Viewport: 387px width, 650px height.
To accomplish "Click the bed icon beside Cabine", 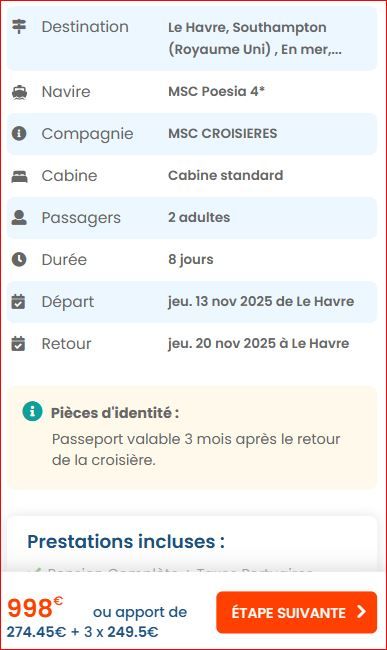I will (x=19, y=177).
